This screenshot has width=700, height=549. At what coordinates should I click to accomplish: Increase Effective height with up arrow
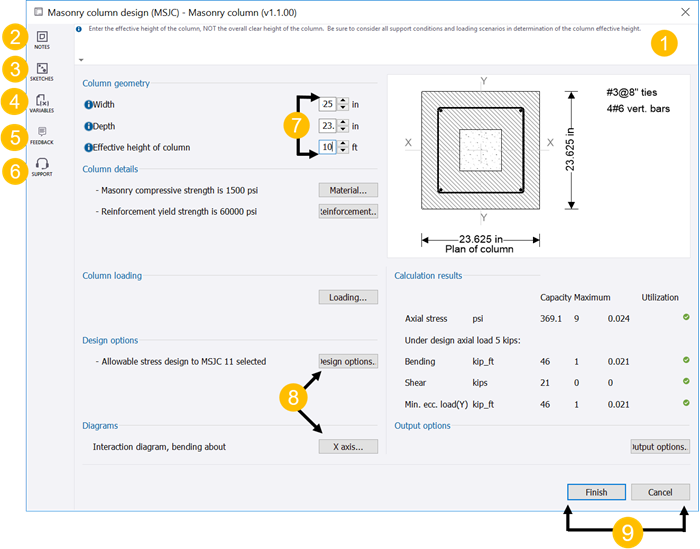click(343, 144)
